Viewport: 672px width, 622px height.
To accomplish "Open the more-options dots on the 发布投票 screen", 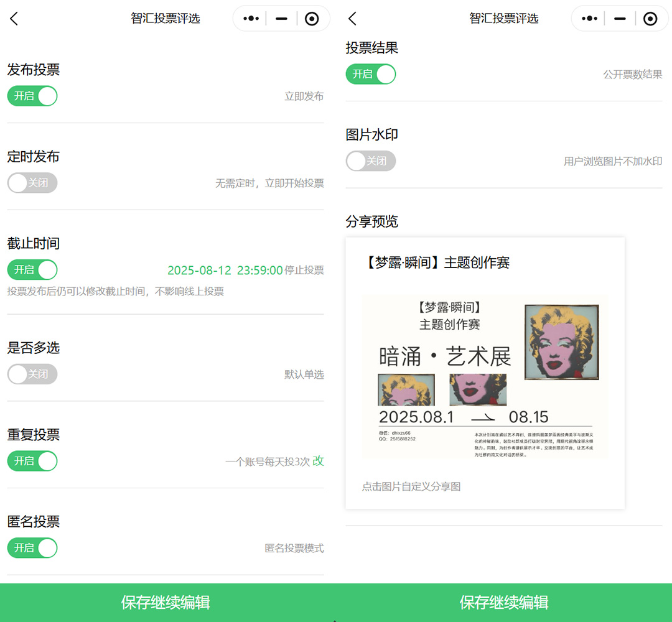I will click(251, 19).
